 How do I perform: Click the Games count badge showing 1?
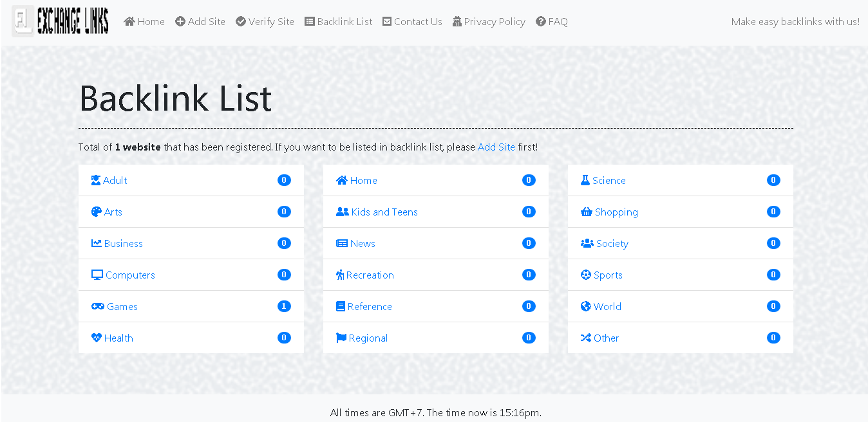point(284,306)
